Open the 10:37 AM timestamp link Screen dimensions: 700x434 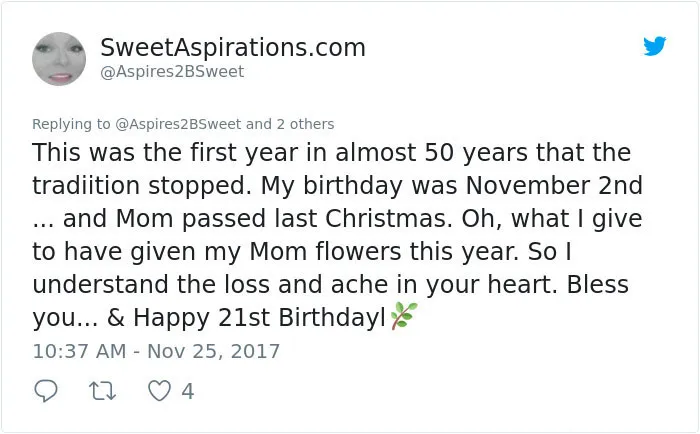79,351
